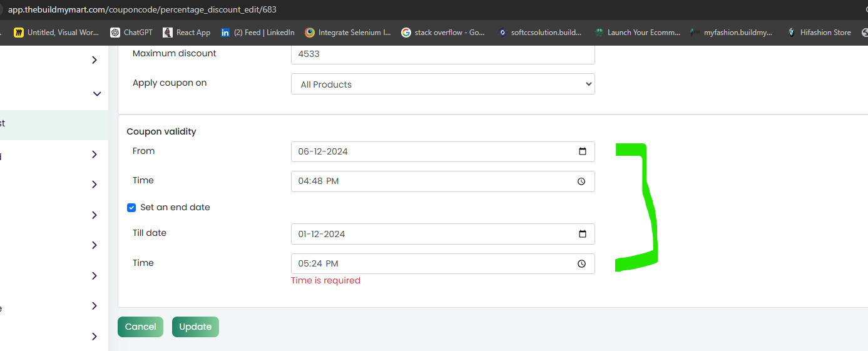Click the Update button
Image resolution: width=868 pixels, height=351 pixels.
pyautogui.click(x=195, y=327)
